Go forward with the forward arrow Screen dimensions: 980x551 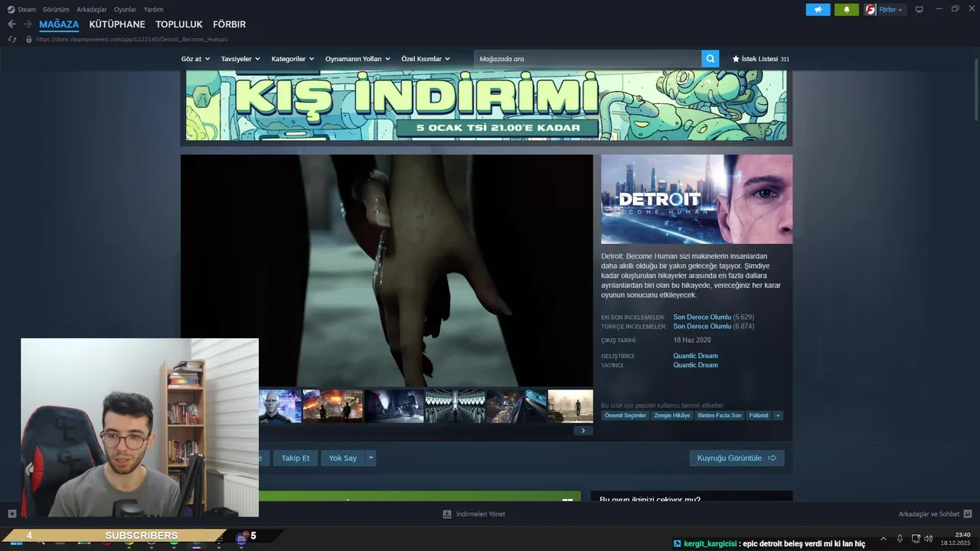[x=28, y=24]
